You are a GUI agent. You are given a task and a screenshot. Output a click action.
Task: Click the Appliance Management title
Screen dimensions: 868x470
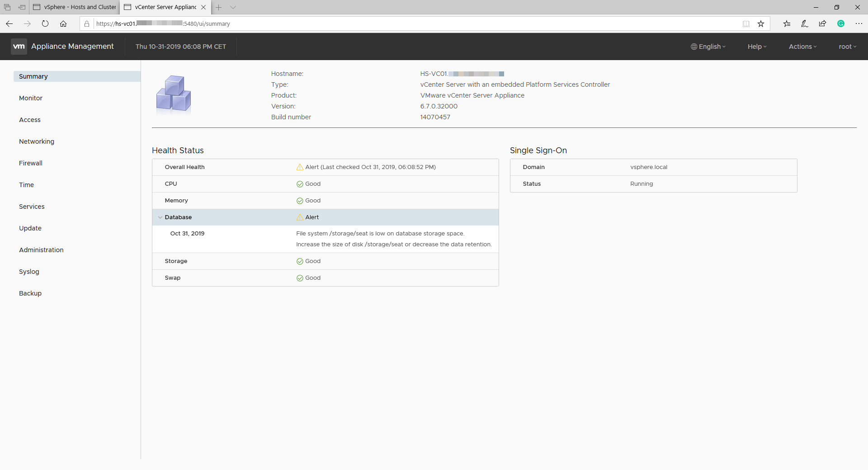72,46
